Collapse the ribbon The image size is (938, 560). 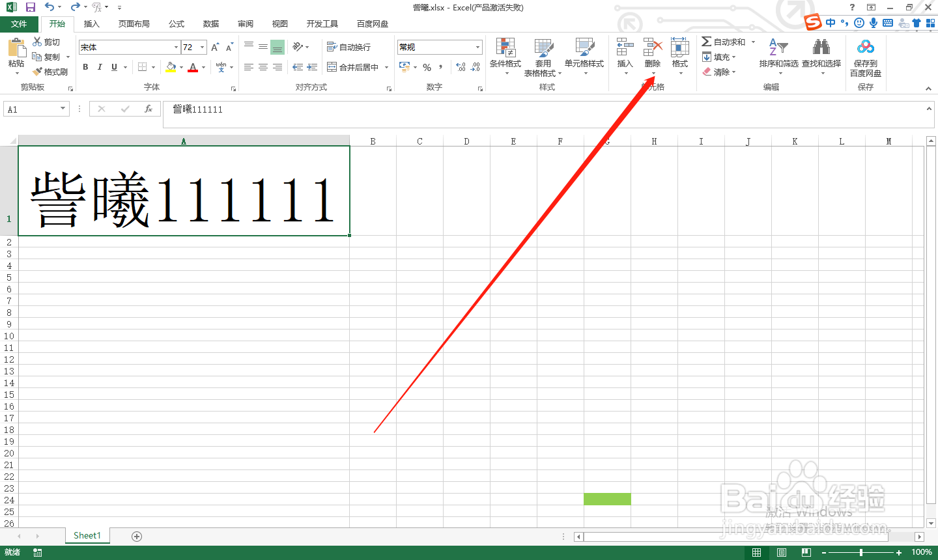tap(928, 89)
